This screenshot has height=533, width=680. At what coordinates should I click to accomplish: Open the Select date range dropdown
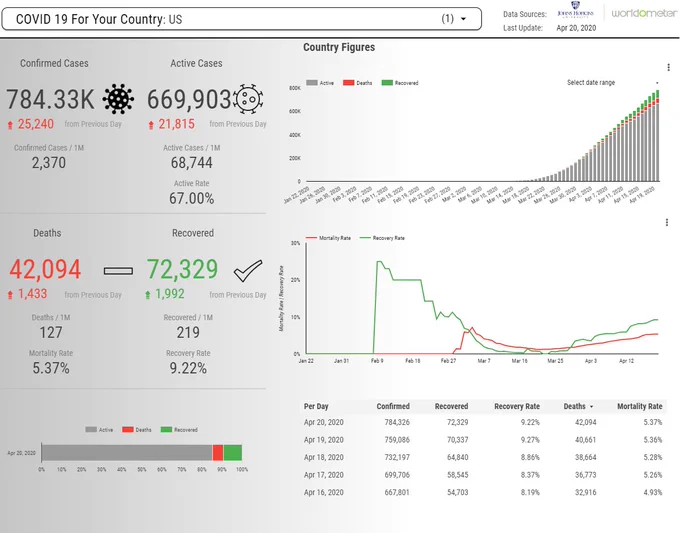tap(613, 82)
